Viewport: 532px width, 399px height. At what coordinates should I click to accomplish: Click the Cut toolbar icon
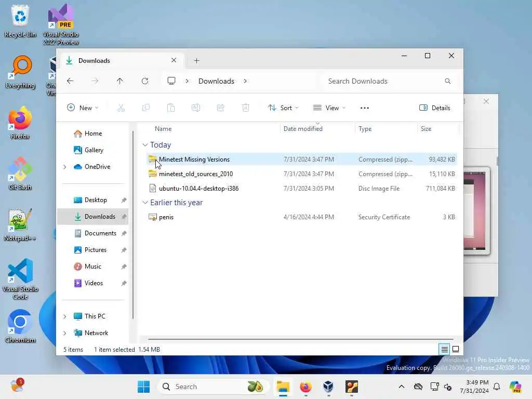tap(121, 108)
